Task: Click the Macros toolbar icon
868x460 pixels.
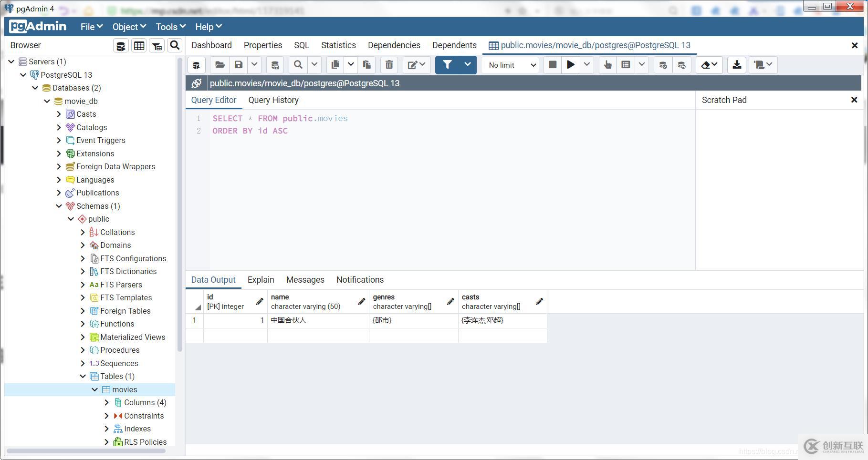Action: [x=763, y=65]
